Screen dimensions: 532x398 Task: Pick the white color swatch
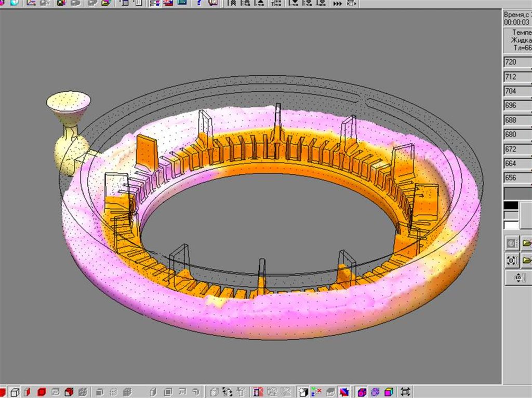(511, 225)
